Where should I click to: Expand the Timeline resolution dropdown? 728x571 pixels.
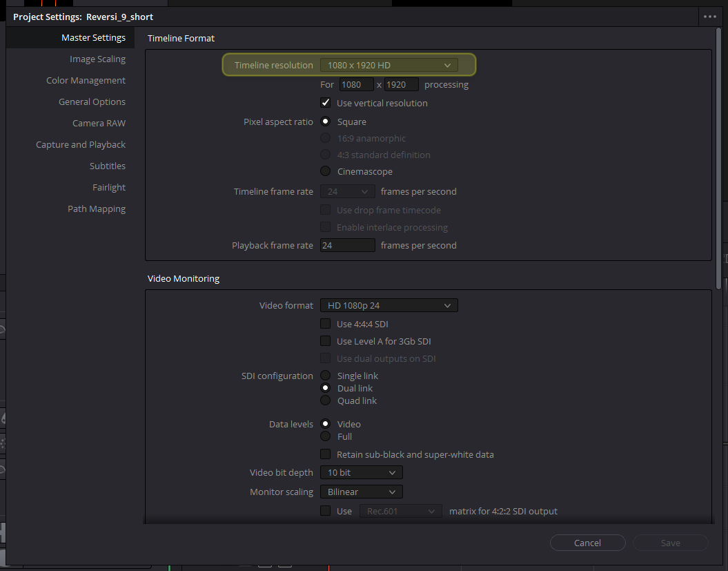(388, 65)
